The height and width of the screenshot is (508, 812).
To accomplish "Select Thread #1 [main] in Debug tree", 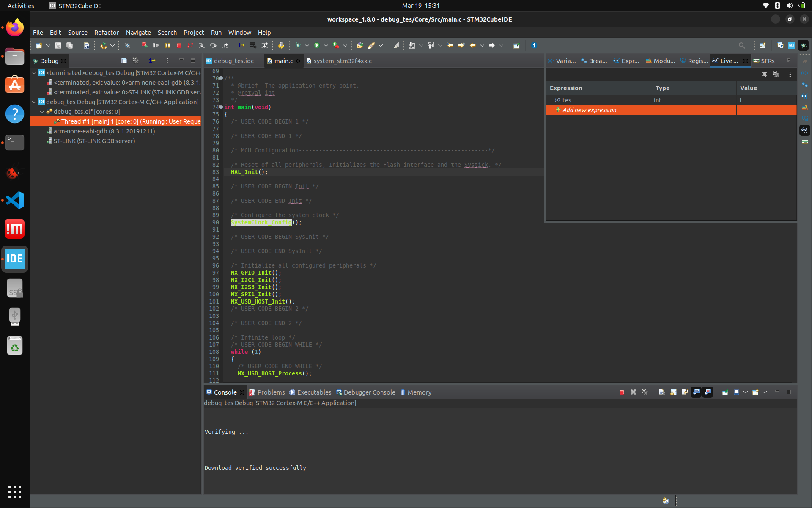I will pos(115,121).
